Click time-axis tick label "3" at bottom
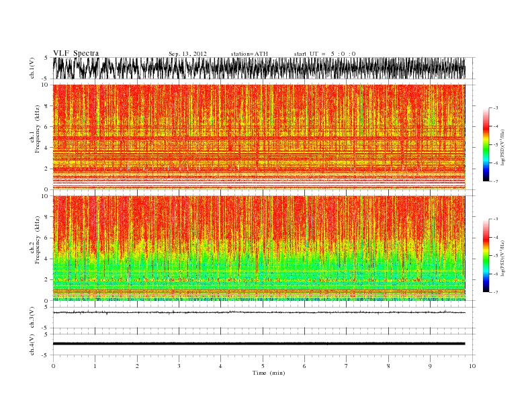The image size is (532, 411). point(179,366)
